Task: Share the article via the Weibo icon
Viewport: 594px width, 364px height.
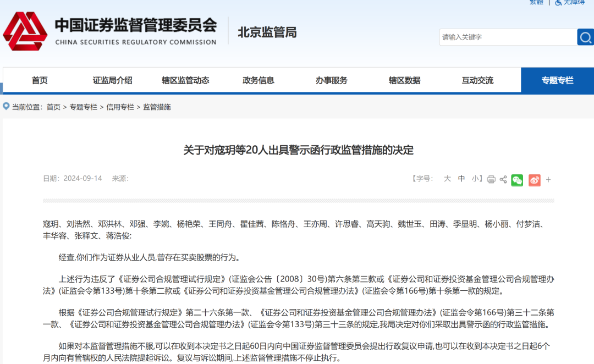Action: (534, 180)
